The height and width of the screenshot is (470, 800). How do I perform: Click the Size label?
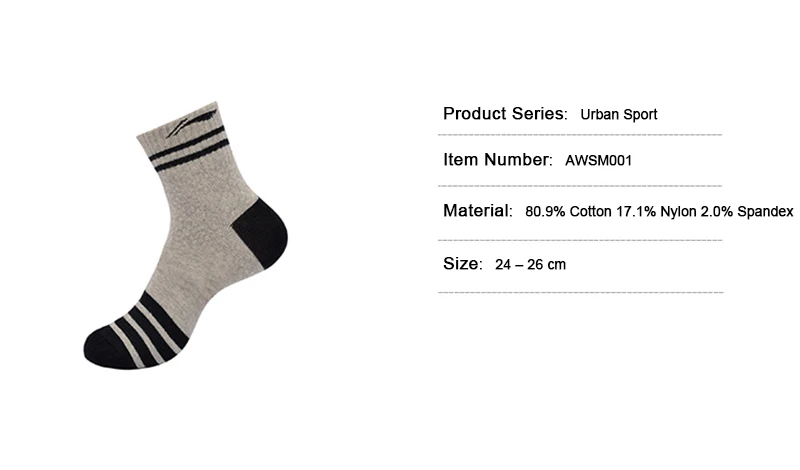click(x=463, y=264)
